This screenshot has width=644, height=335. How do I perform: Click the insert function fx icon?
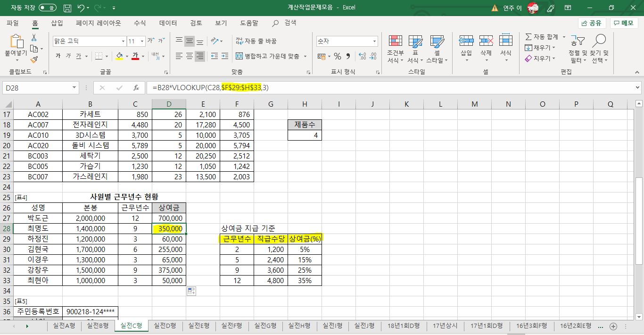[136, 88]
